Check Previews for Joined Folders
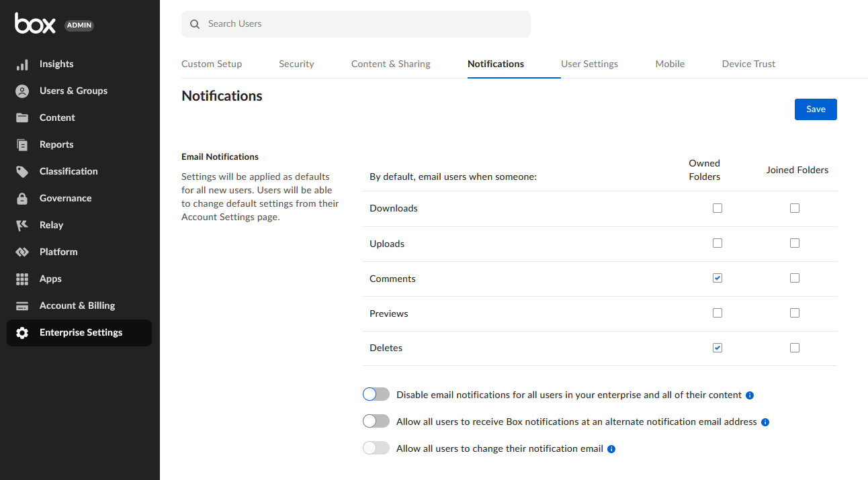This screenshot has width=868, height=480. (x=795, y=312)
